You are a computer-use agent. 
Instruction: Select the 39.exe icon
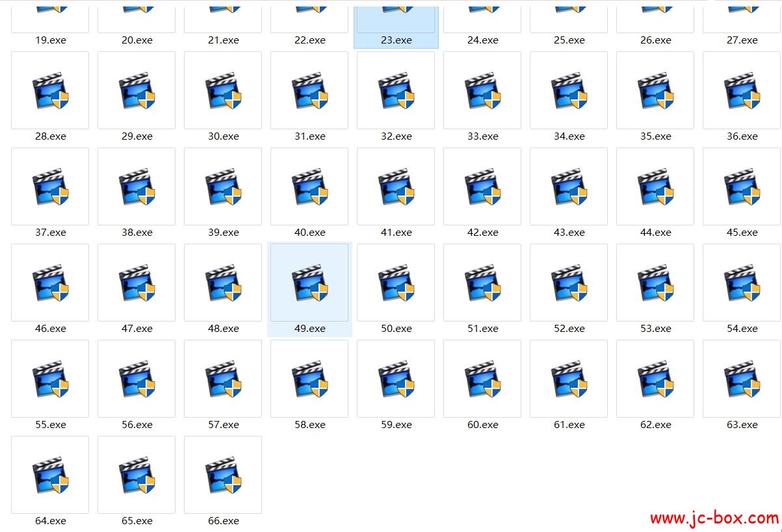click(224, 186)
